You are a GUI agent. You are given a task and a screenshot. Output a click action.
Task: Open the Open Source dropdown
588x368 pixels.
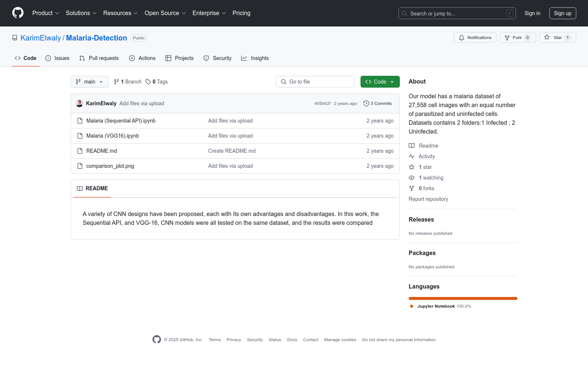click(x=165, y=13)
